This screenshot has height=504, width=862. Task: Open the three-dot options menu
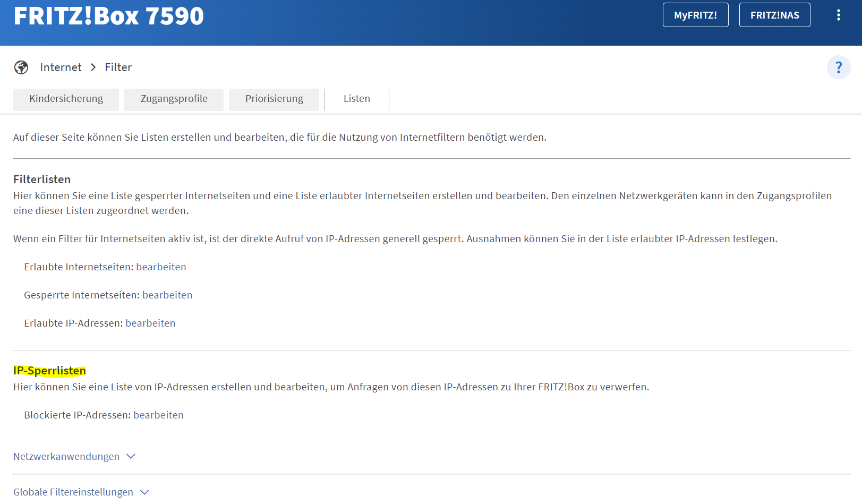pos(838,15)
